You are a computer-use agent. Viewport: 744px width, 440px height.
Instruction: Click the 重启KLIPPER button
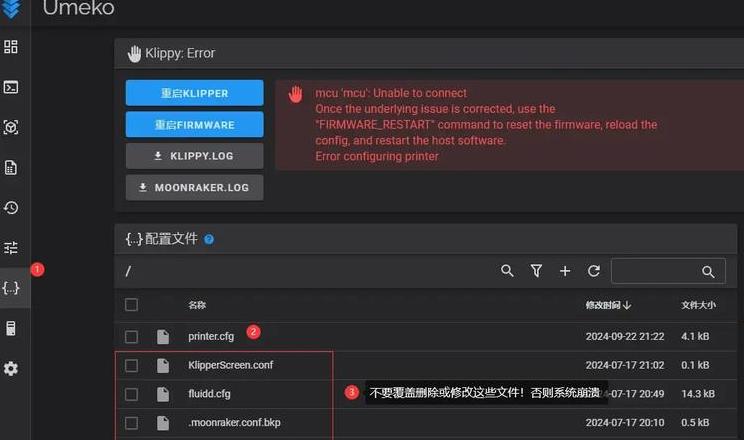pyautogui.click(x=195, y=93)
